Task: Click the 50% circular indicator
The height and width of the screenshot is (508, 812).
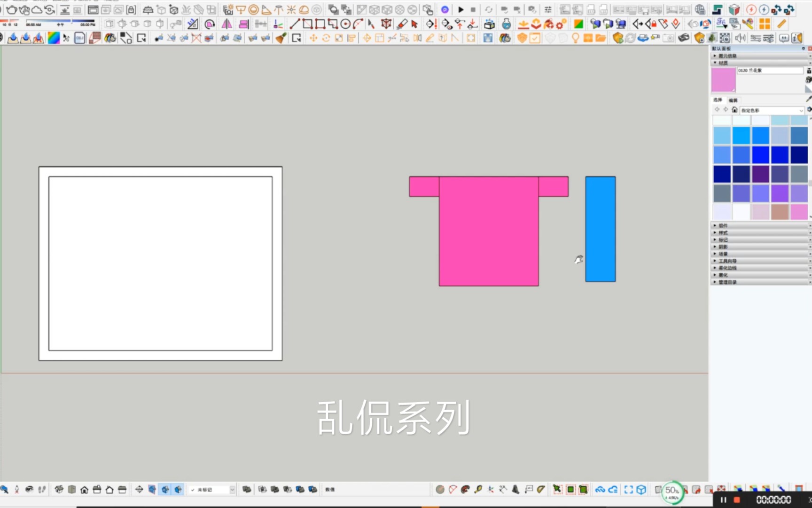Action: pos(672,492)
